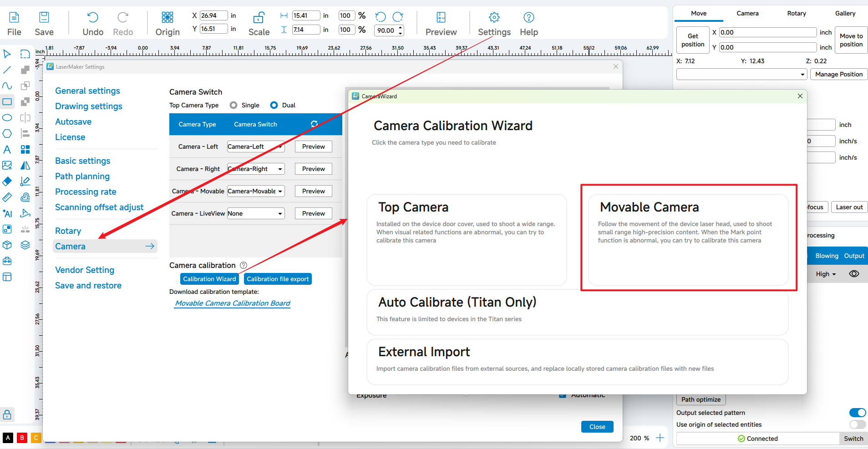
Task: Click the array grid layout icon
Action: pos(25,150)
